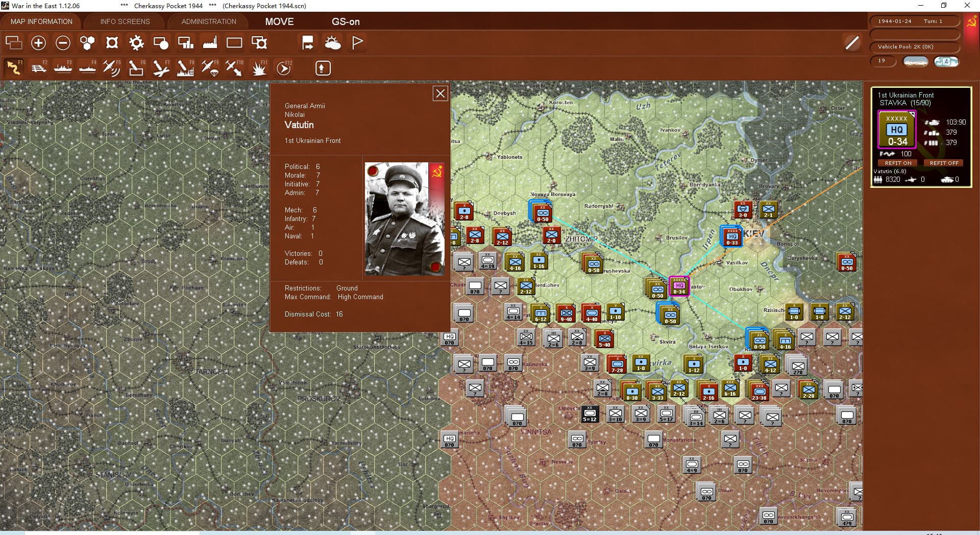Select the HQ 0-33 counter near Kiev

(x=732, y=237)
